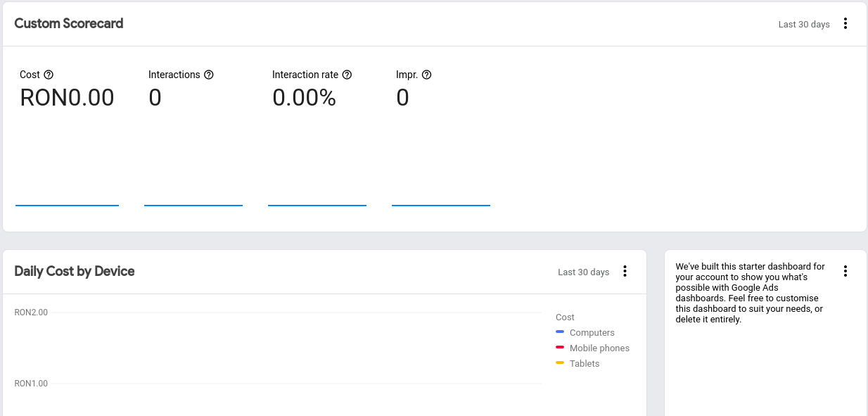Screen dimensions: 868x416
Task: Click help icon next to Interaction rate
Action: click(347, 75)
